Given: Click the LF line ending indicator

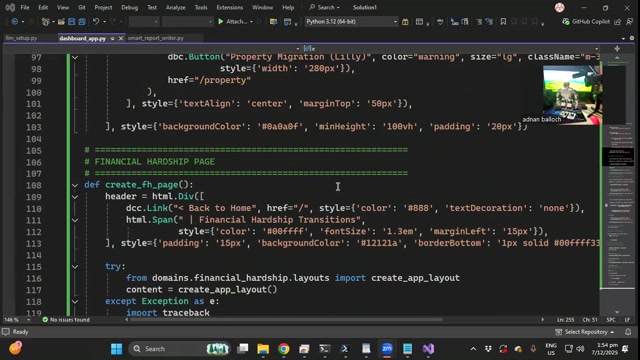Looking at the screenshot, I should [627, 320].
